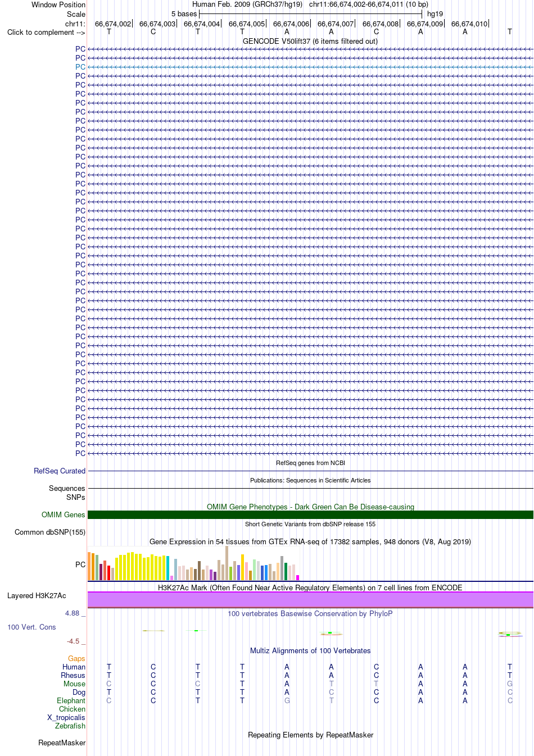
Task: Click H3K27Ac Mark ENCODE track title
Action: pos(310,588)
